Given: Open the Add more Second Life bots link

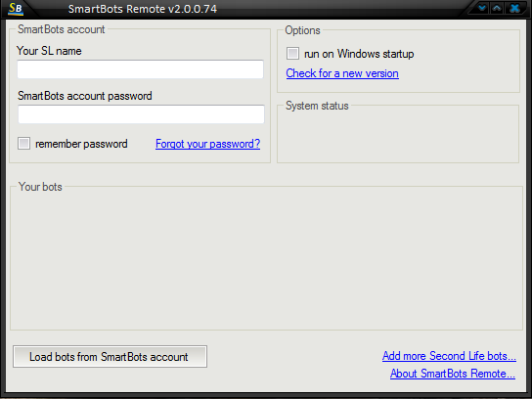Looking at the screenshot, I should [x=449, y=356].
